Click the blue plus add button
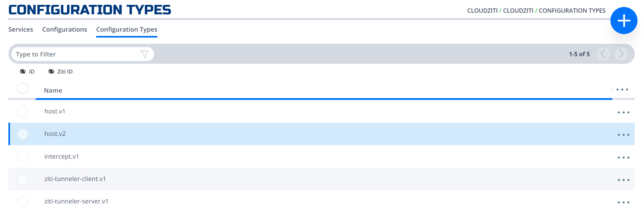This screenshot has width=644, height=221. [x=624, y=21]
